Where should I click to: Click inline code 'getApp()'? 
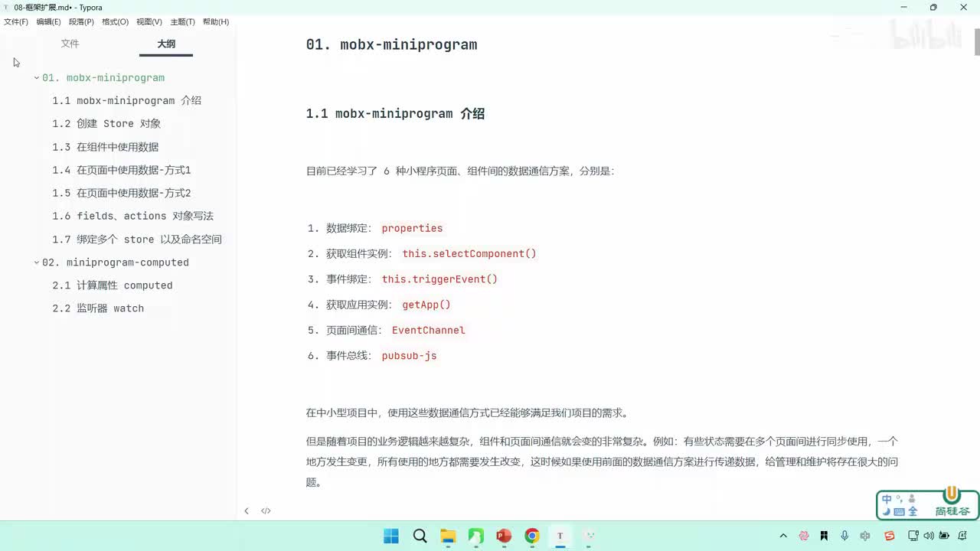tap(426, 305)
